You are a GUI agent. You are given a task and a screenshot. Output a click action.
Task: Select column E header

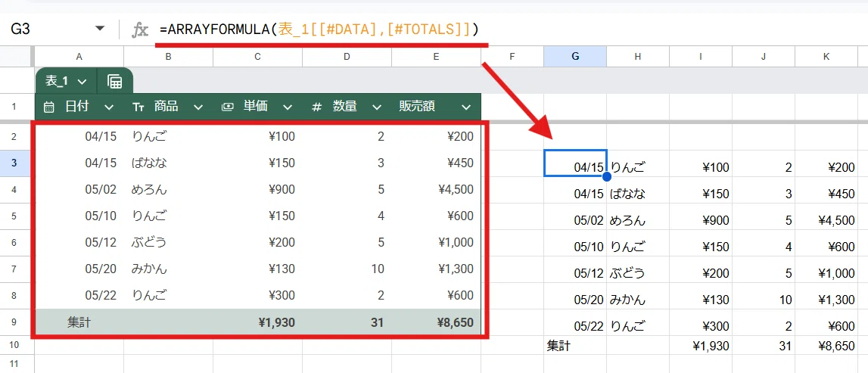click(436, 56)
